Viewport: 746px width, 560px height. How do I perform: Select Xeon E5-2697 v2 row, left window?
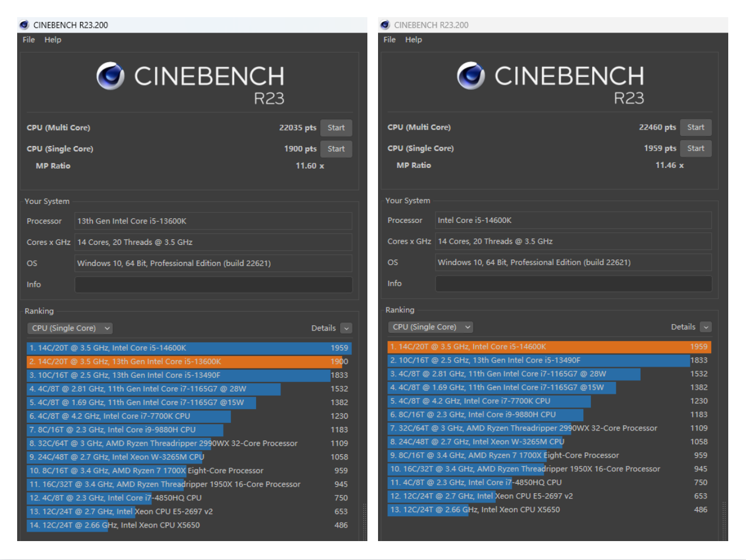[x=189, y=512]
